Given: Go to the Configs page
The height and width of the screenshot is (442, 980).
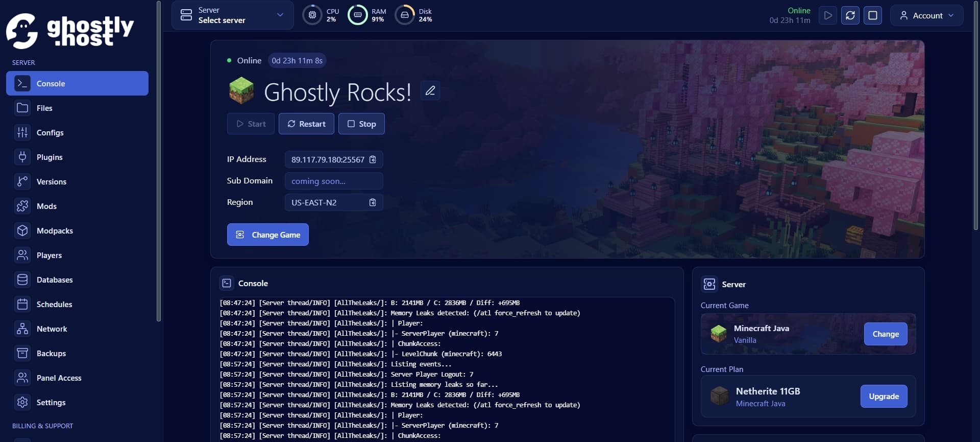Looking at the screenshot, I should tap(77, 132).
